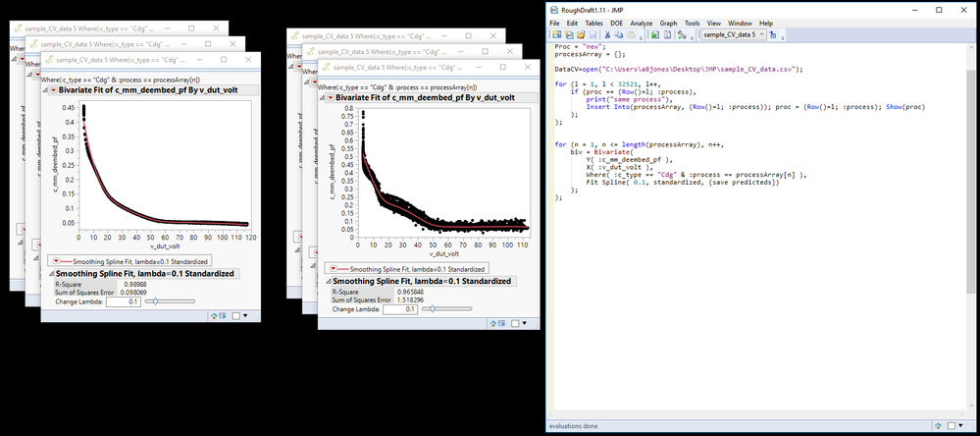Click New Data Table icon in JMP toolbar
980x436 pixels.
click(557, 34)
